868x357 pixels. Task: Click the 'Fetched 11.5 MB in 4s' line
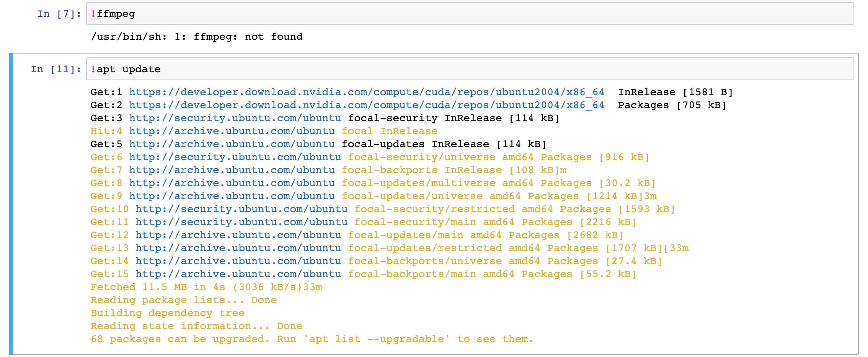pyautogui.click(x=206, y=287)
